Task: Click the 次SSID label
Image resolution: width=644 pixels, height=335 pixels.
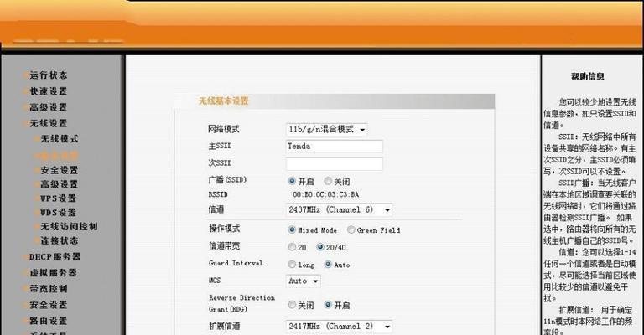Action: (221, 163)
